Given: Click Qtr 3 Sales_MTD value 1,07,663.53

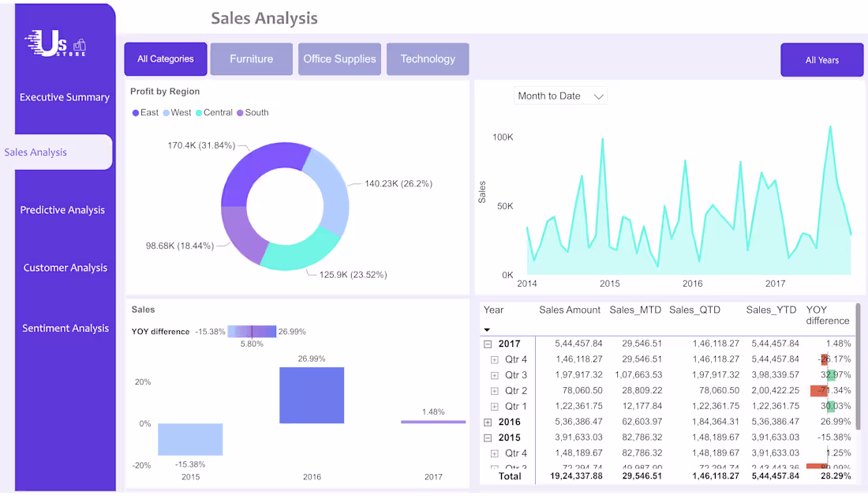Looking at the screenshot, I should click(x=638, y=374).
